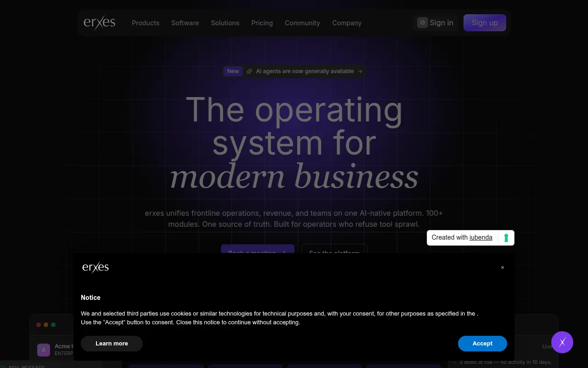Open the Company menu
Screen dimensions: 588x368
click(347, 23)
